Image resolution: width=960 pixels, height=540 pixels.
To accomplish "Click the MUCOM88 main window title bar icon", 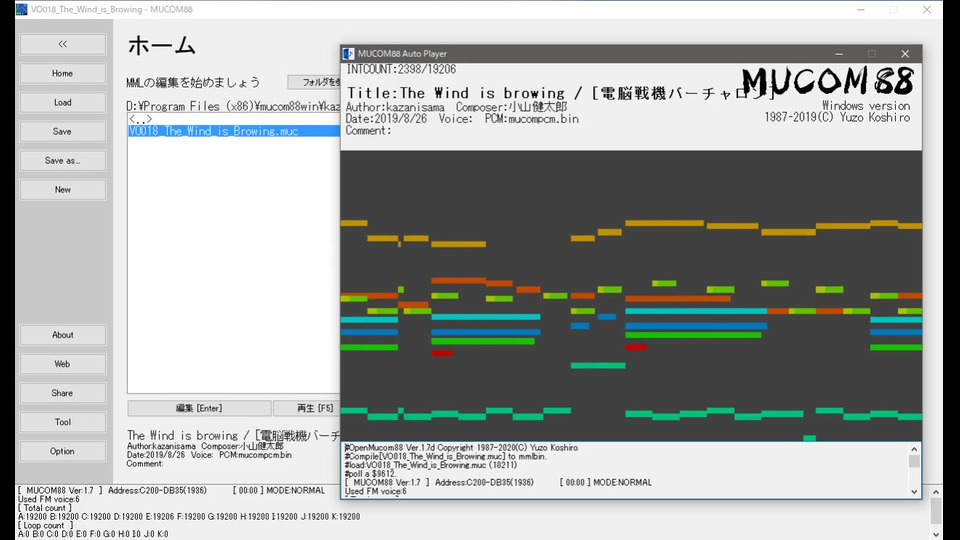I will click(21, 9).
